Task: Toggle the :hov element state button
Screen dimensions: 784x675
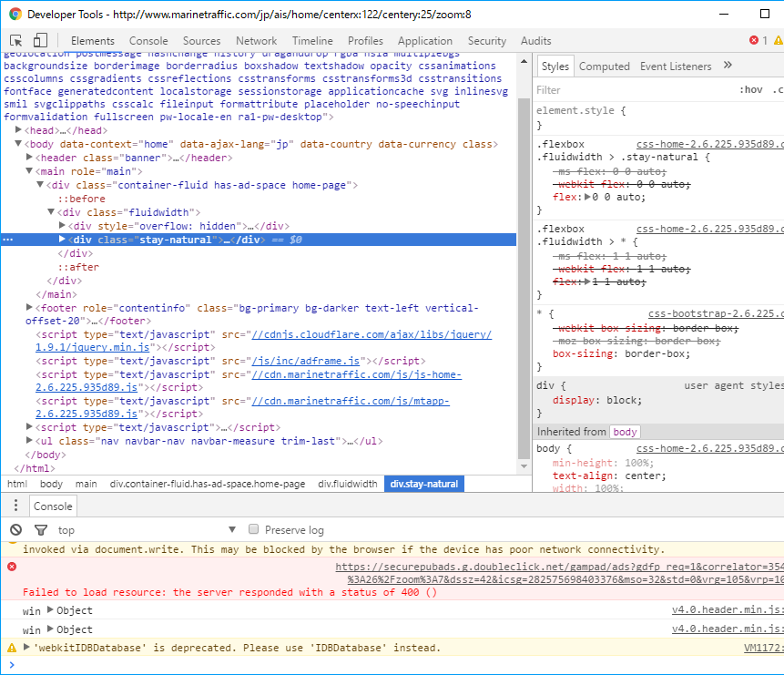Action: coord(751,90)
